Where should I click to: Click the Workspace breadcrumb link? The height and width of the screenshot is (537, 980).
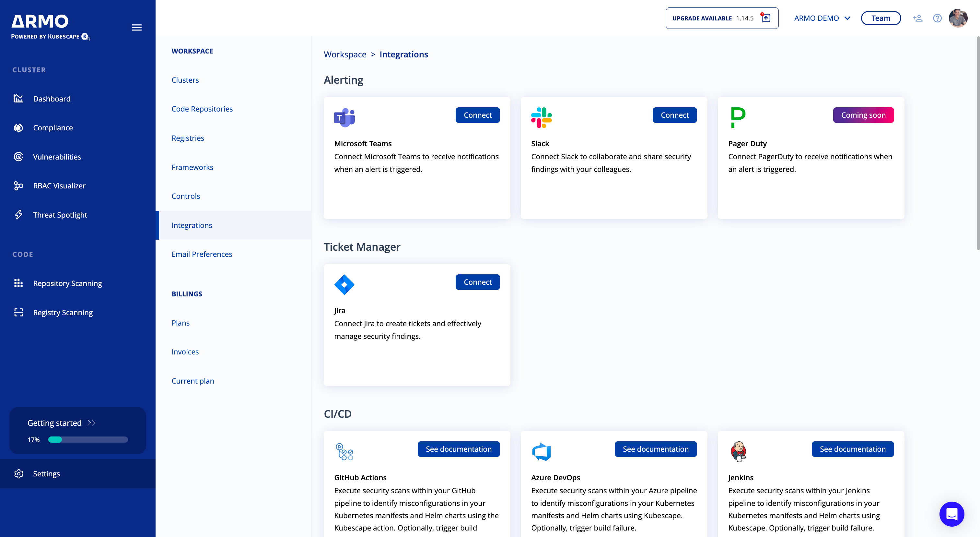[345, 54]
